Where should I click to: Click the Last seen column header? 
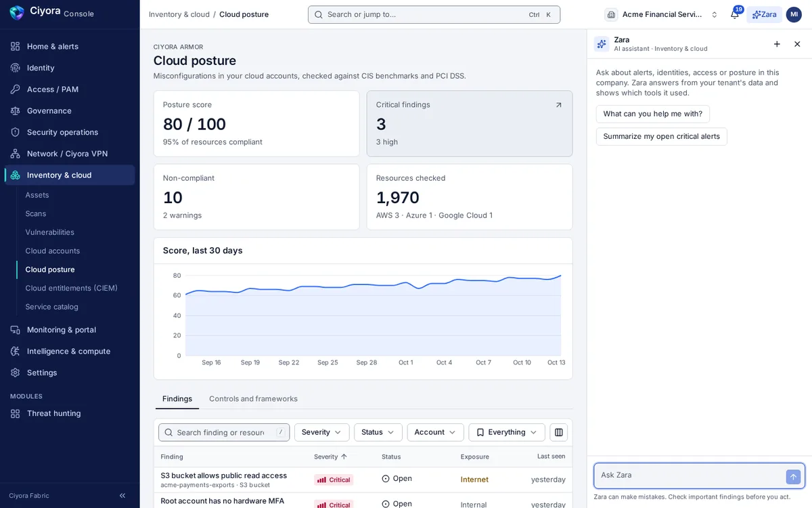point(551,457)
